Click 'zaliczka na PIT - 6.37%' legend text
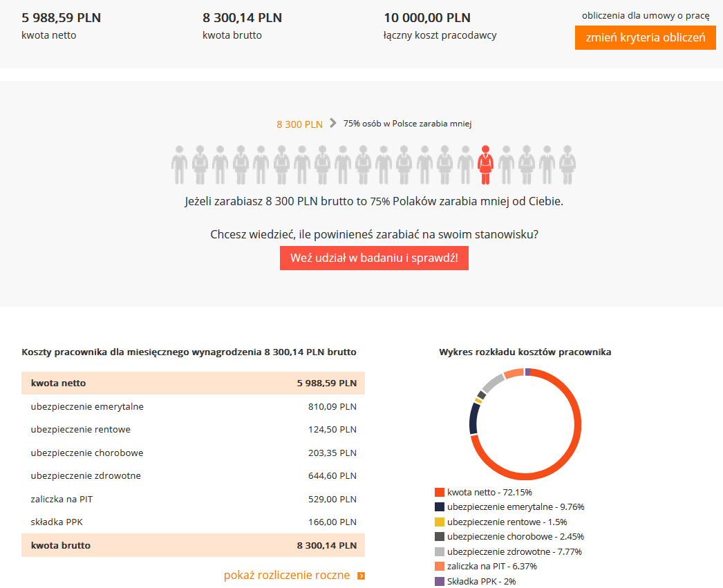 click(492, 567)
